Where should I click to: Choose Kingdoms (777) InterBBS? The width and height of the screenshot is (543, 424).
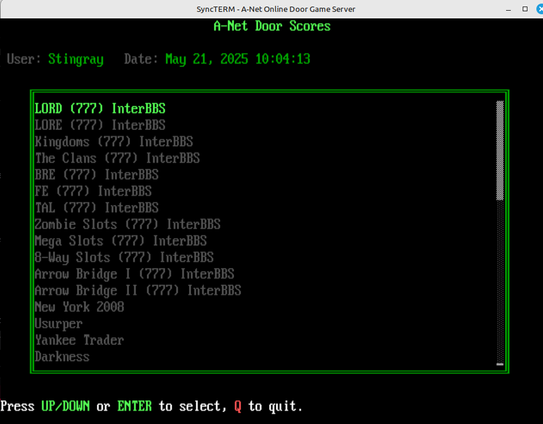coord(114,142)
